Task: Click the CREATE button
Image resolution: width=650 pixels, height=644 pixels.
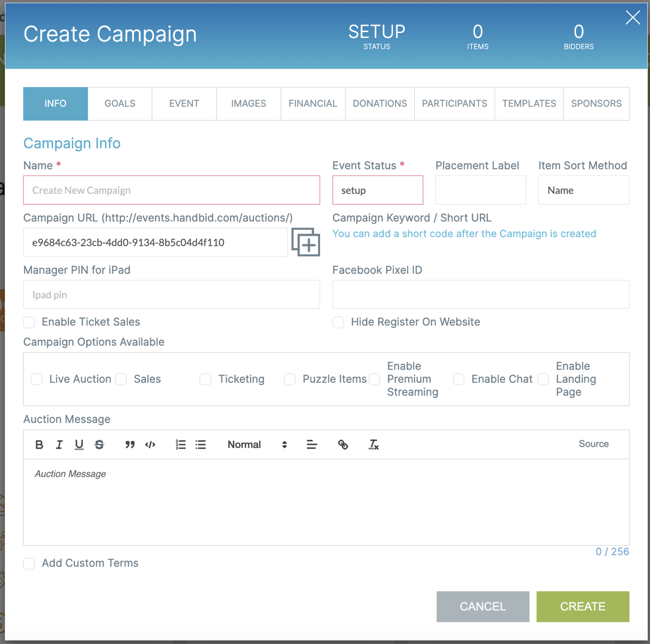Action: pos(582,606)
